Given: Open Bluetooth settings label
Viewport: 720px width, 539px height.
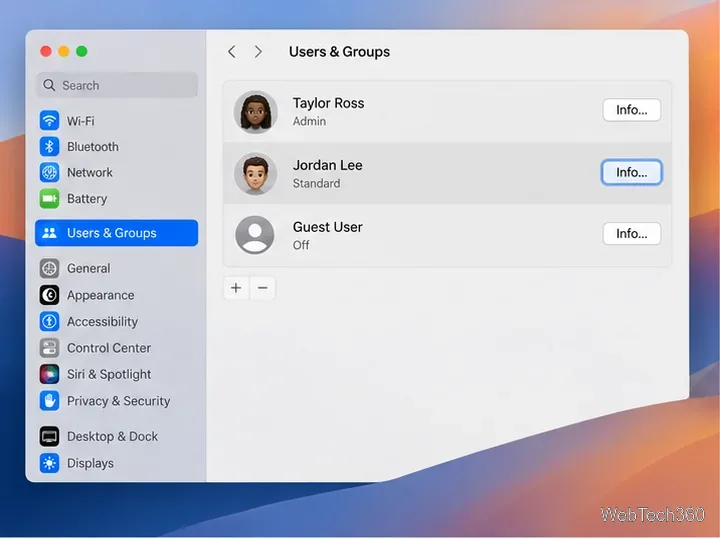Looking at the screenshot, I should 93,147.
